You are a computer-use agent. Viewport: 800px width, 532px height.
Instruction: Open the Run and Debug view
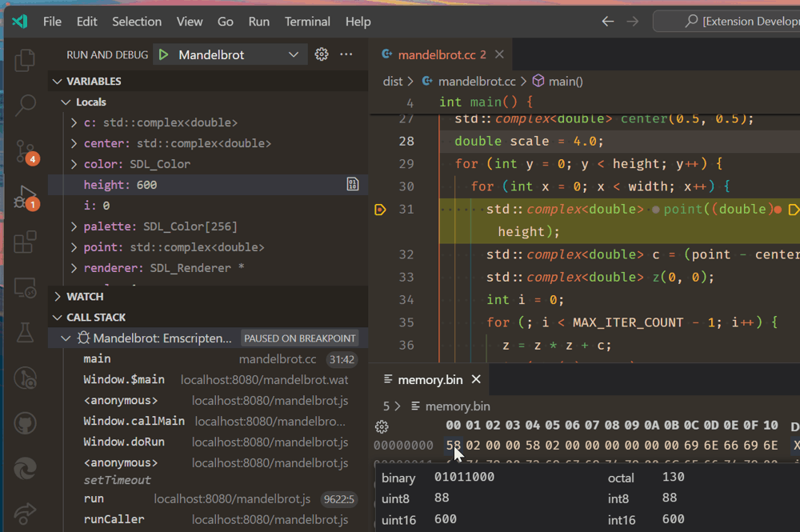(24, 201)
